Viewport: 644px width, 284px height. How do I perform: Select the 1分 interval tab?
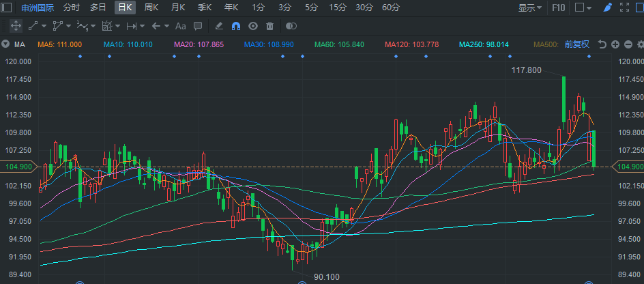(x=258, y=7)
